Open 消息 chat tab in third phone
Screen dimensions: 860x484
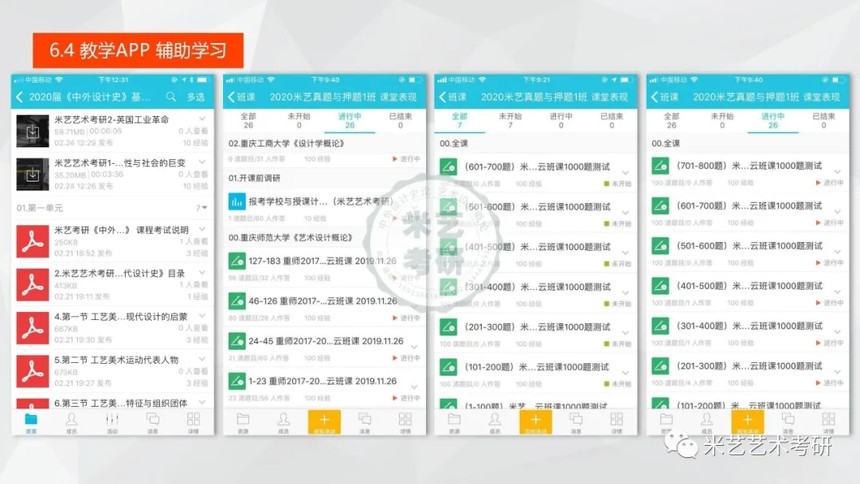click(x=576, y=423)
